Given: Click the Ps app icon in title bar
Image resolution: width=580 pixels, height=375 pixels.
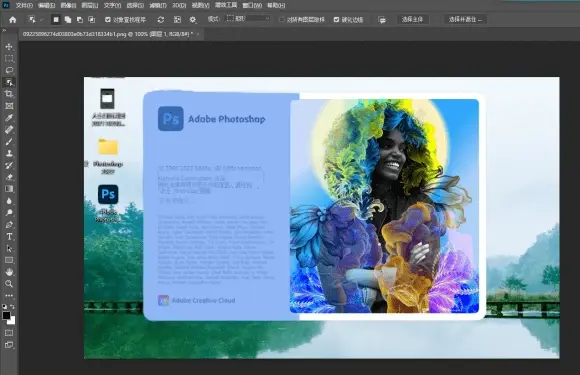Looking at the screenshot, I should pyautogui.click(x=6, y=5).
